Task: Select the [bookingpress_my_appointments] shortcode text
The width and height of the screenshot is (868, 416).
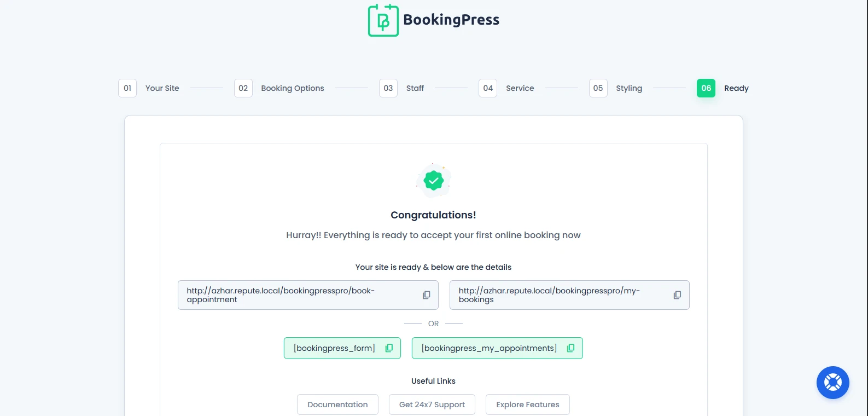Action: coord(489,348)
